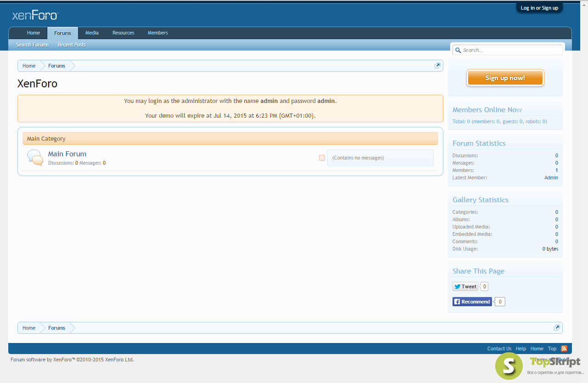The width and height of the screenshot is (588, 383).
Task: Click the 'Share This Page' heading
Action: pos(478,271)
